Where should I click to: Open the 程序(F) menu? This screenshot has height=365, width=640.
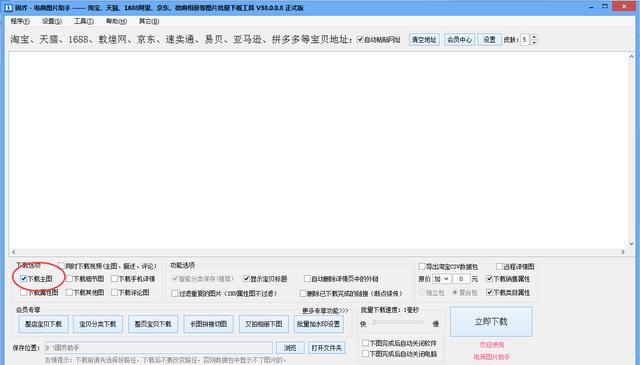pyautogui.click(x=20, y=21)
